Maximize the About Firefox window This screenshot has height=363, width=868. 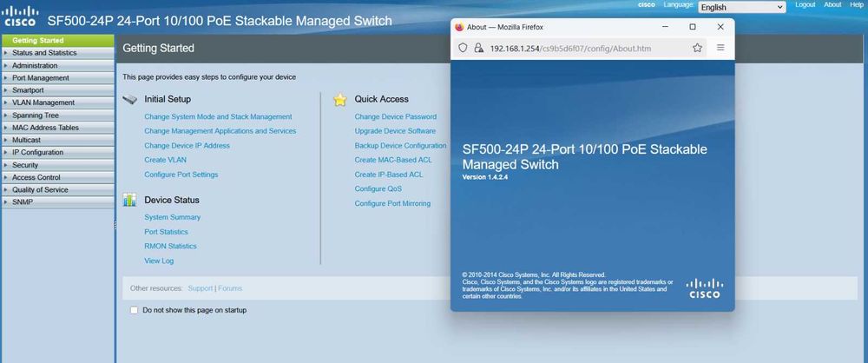pyautogui.click(x=693, y=27)
